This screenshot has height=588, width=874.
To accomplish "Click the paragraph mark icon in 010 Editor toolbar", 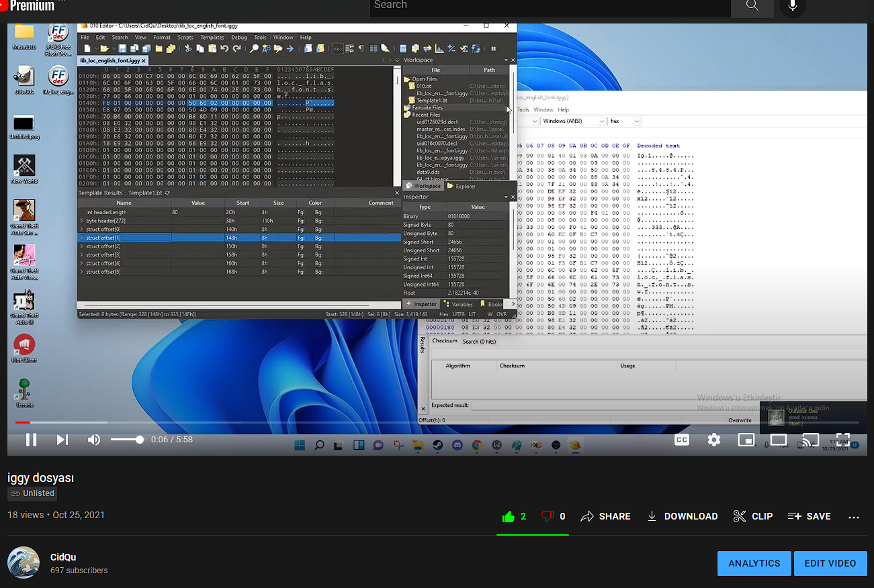I will [x=361, y=48].
